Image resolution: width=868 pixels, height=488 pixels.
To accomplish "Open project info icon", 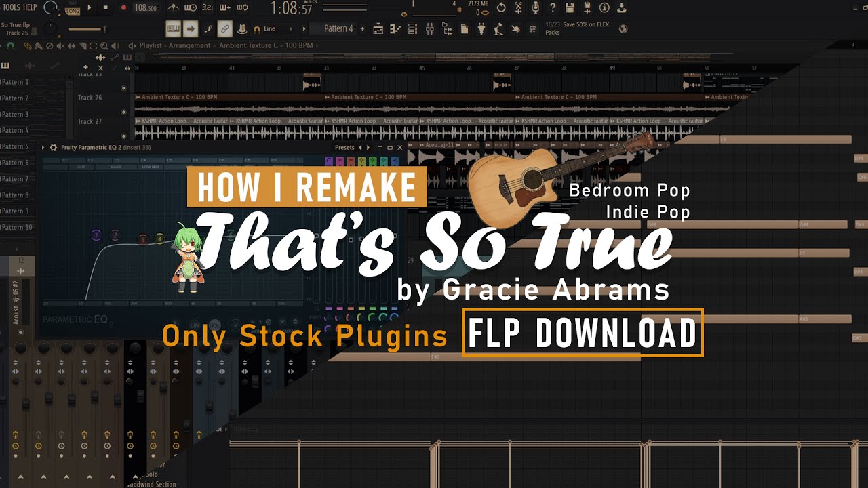I will [x=604, y=8].
